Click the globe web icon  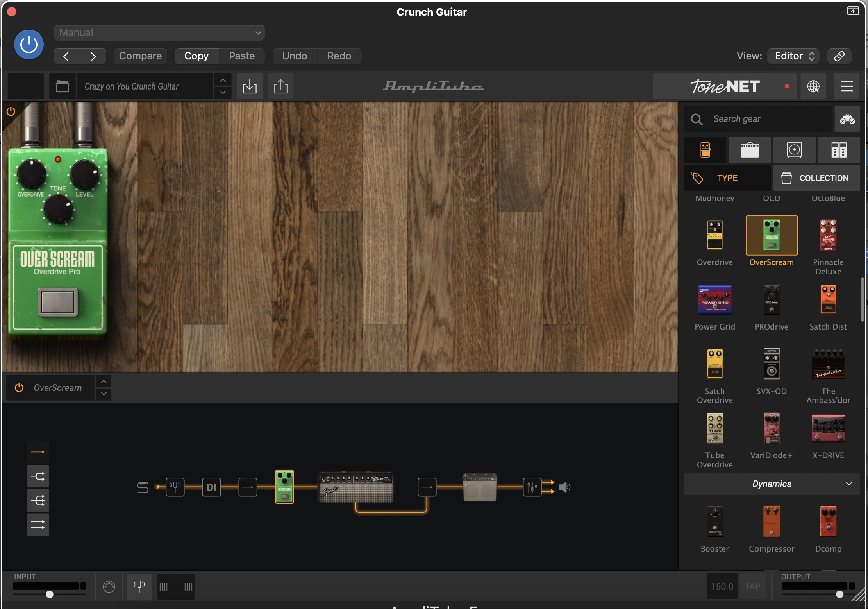coord(813,86)
